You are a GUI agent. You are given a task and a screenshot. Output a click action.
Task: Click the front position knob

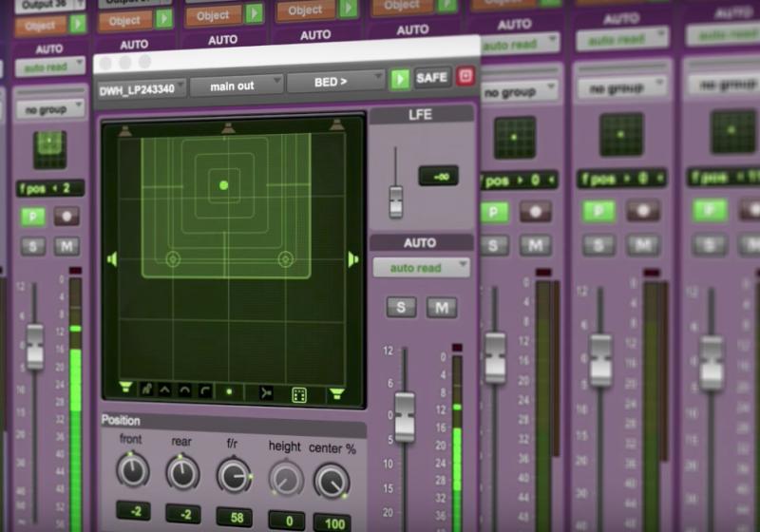point(132,470)
